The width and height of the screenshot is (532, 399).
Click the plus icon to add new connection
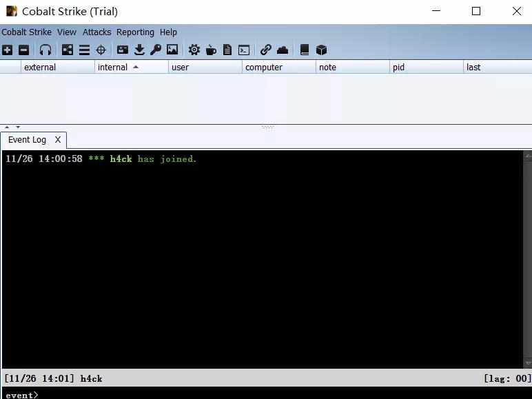(7, 50)
